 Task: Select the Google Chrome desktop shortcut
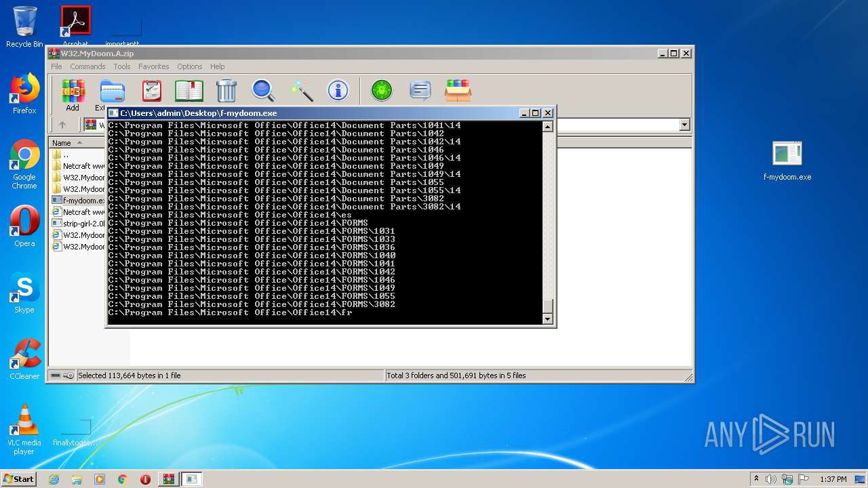(24, 165)
